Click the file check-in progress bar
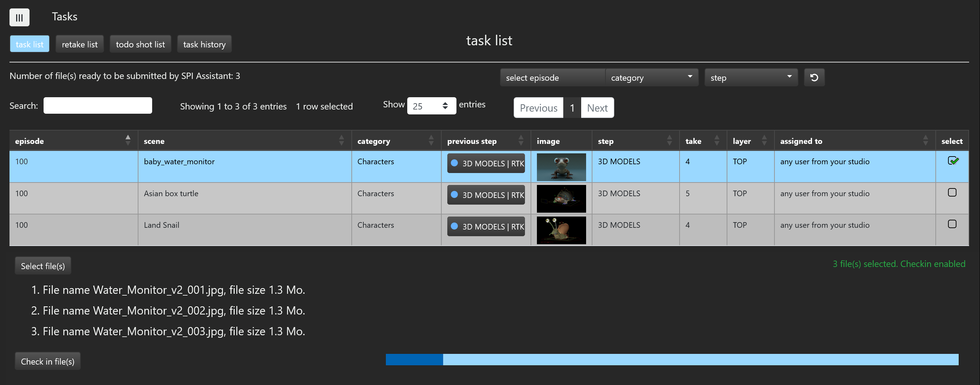The height and width of the screenshot is (385, 980). tap(672, 359)
